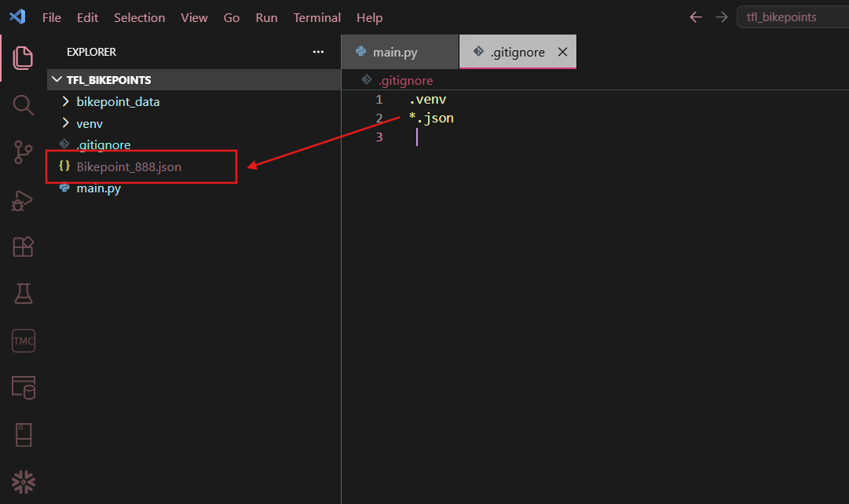Open the Snowflake extension icon
This screenshot has height=504, width=849.
[24, 482]
